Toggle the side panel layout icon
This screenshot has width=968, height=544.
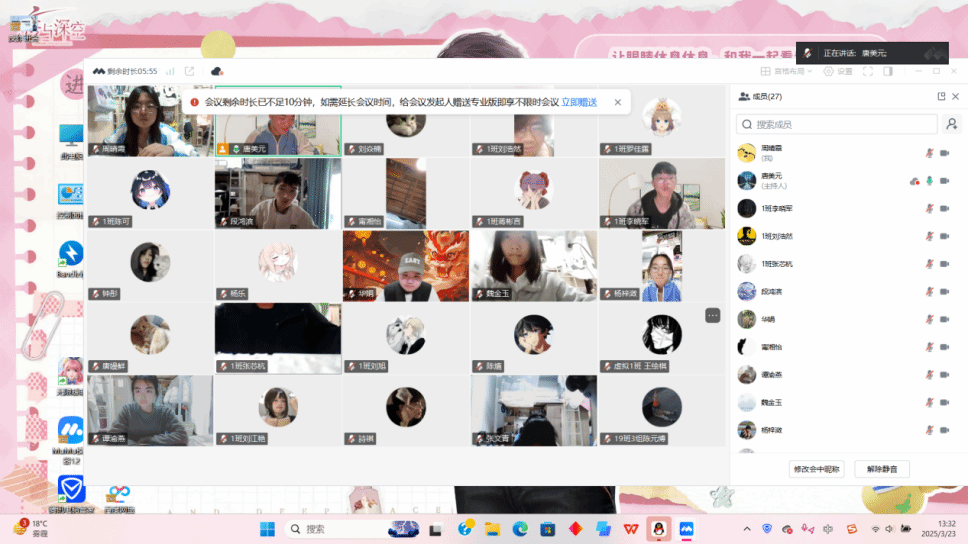click(x=886, y=72)
